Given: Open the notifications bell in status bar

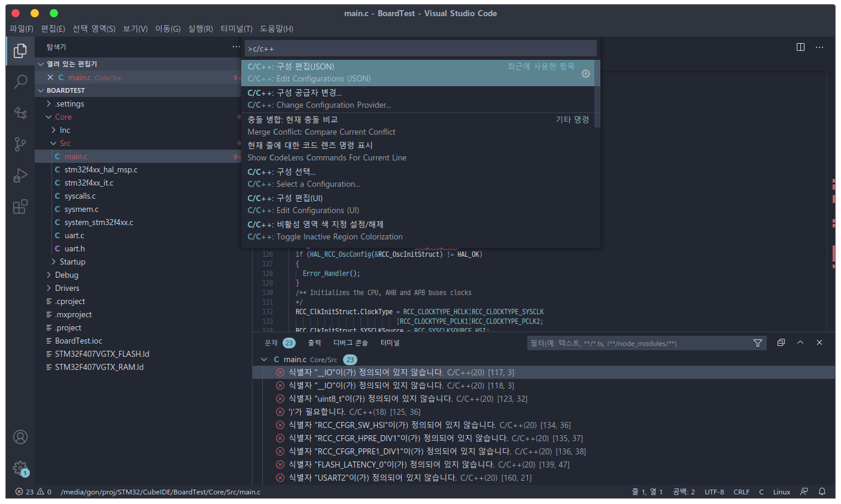Looking at the screenshot, I should coord(822,491).
